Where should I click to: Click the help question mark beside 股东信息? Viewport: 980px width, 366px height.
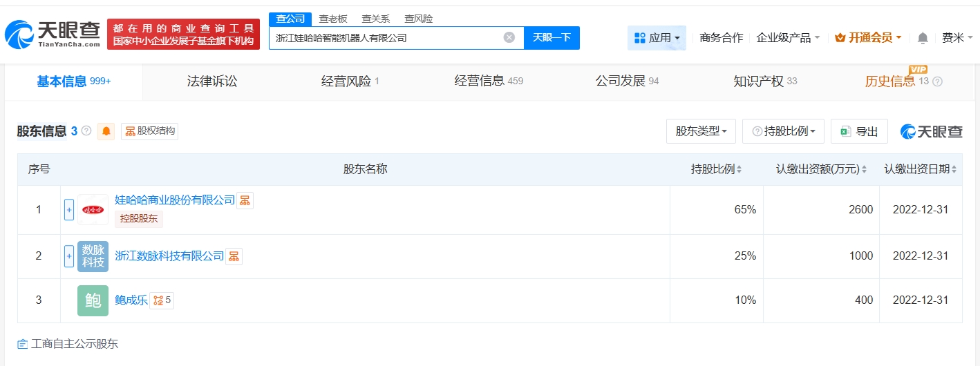pyautogui.click(x=86, y=131)
